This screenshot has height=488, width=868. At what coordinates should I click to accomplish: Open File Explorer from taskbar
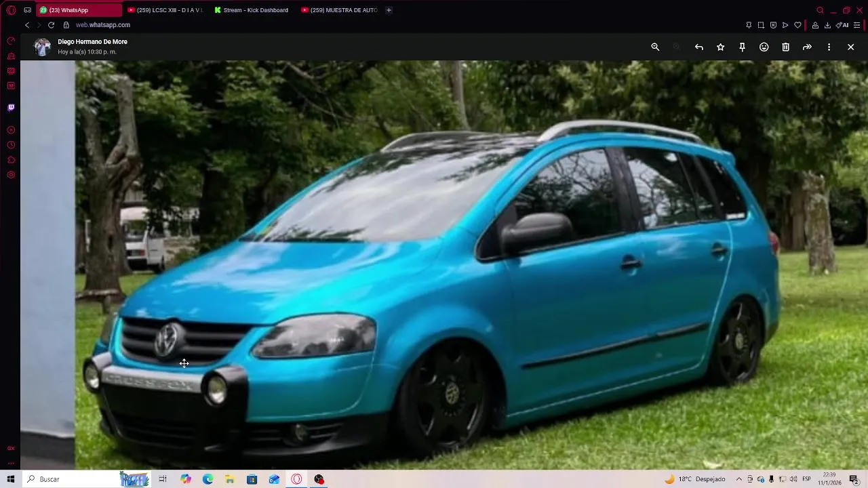coord(230,479)
